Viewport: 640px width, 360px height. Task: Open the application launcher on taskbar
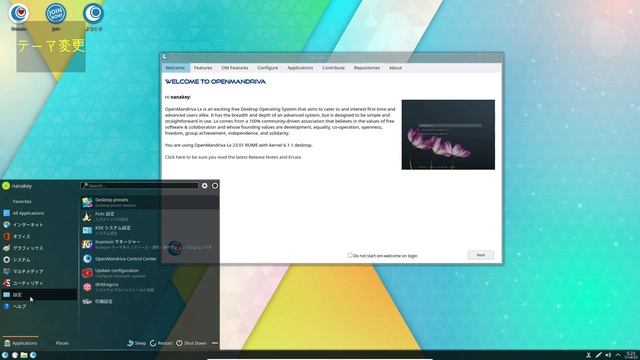pyautogui.click(x=5, y=355)
